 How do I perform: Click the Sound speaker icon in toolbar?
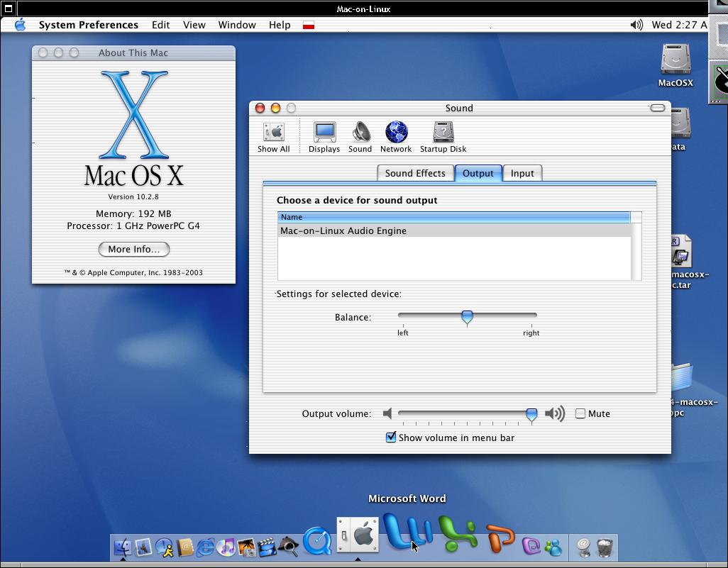click(x=360, y=138)
